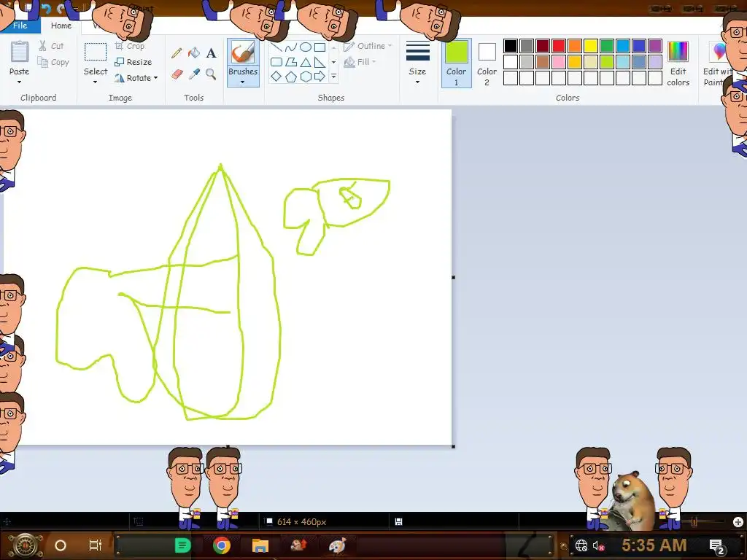The image size is (747, 560).
Task: Expand the Select options dropdown arrow
Action: 96,82
